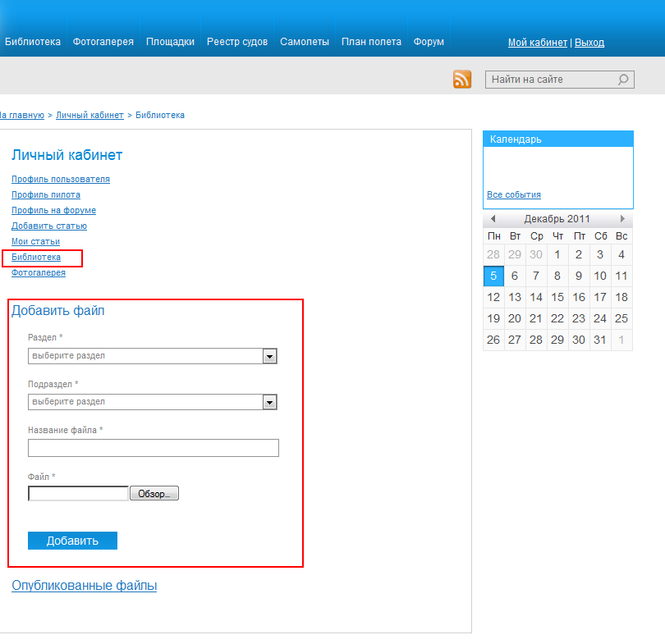Select Форум in the top menu
The image size is (665, 644).
point(429,42)
